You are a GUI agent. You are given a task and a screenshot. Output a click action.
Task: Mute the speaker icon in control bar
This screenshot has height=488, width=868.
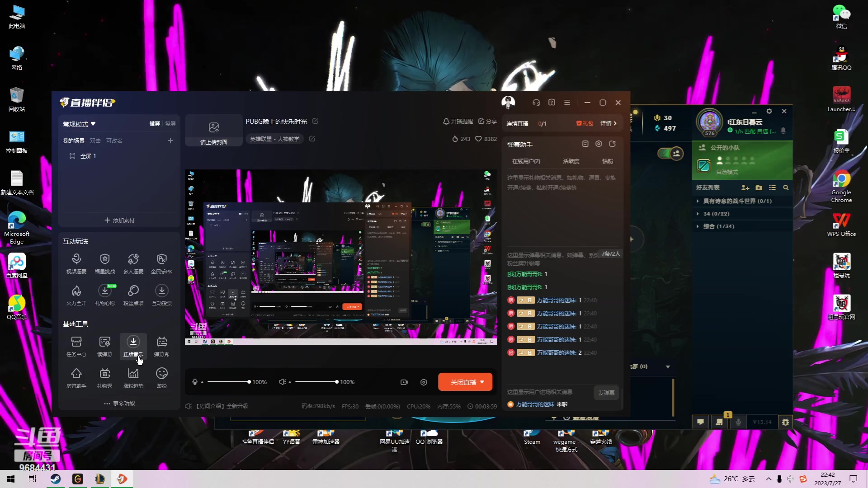coord(282,382)
